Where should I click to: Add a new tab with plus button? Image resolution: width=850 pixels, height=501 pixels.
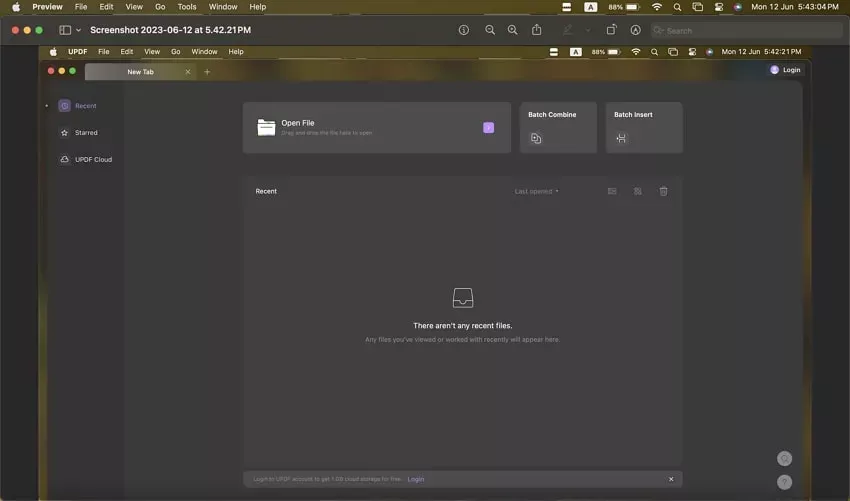pyautogui.click(x=207, y=72)
